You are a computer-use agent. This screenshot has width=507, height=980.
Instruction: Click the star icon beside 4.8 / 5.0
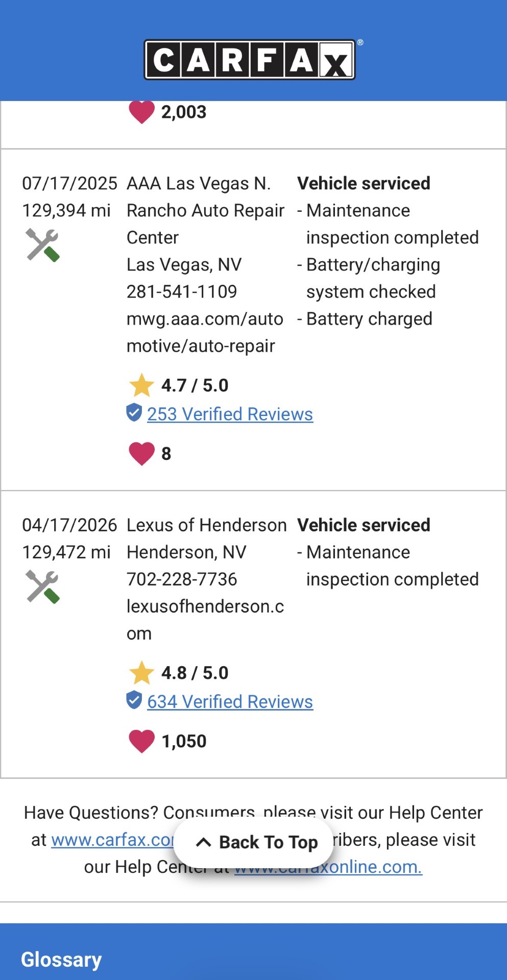coord(141,673)
